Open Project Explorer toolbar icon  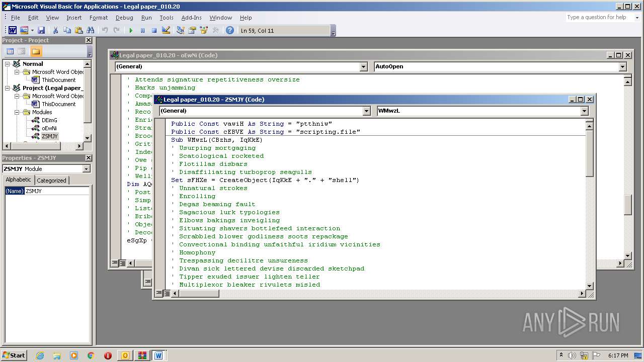[x=181, y=31]
